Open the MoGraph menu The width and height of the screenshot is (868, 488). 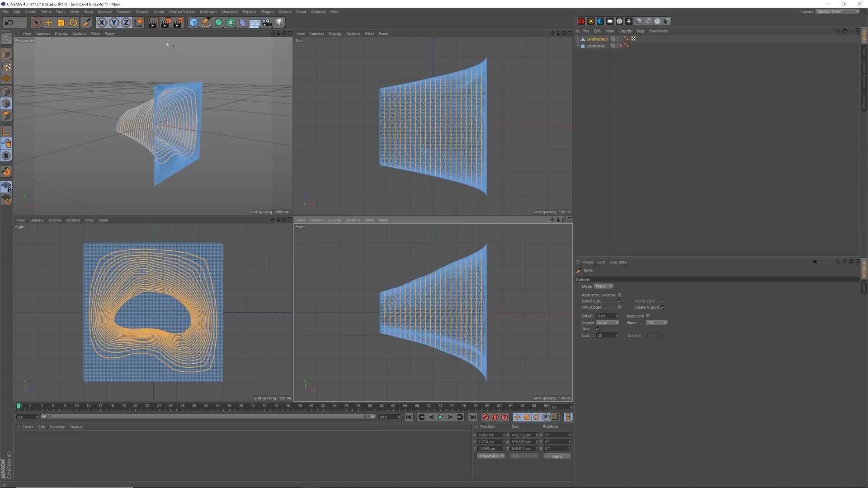pyautogui.click(x=208, y=11)
